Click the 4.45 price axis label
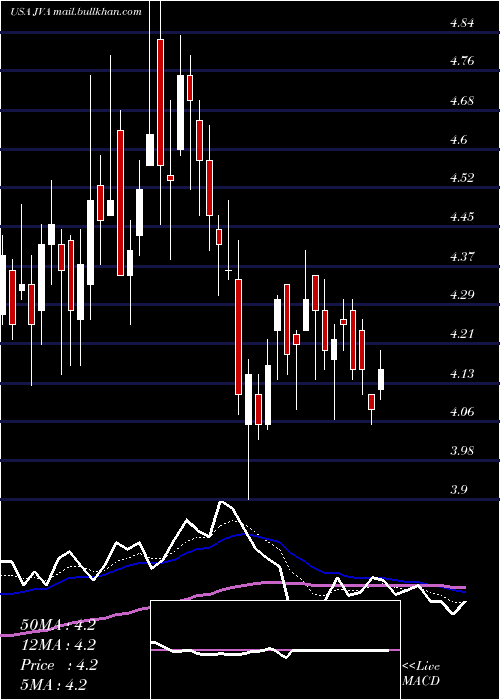 pos(462,217)
